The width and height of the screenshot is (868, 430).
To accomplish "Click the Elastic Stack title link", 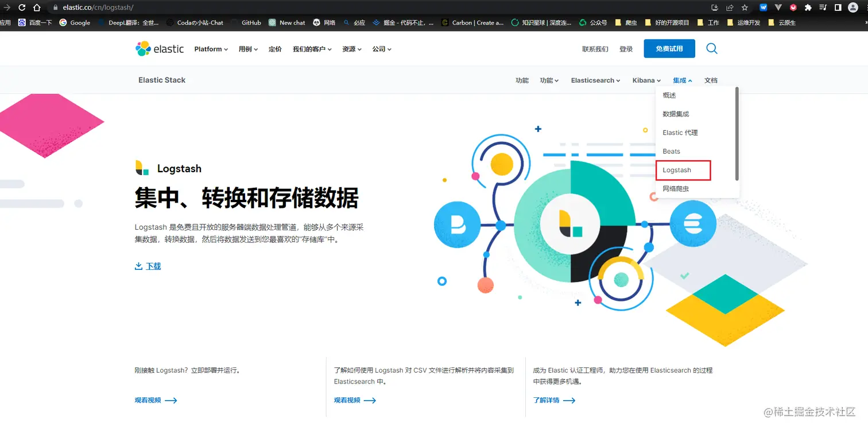I will tap(162, 80).
